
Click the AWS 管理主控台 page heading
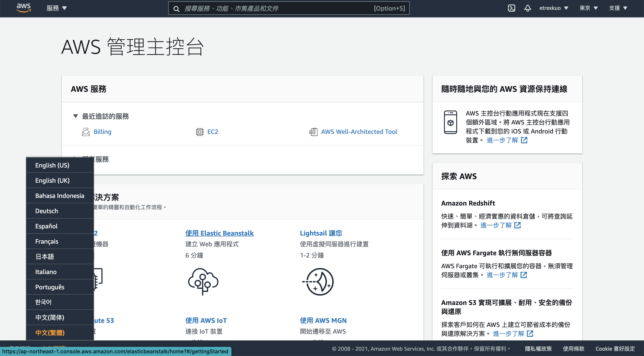pyautogui.click(x=133, y=47)
